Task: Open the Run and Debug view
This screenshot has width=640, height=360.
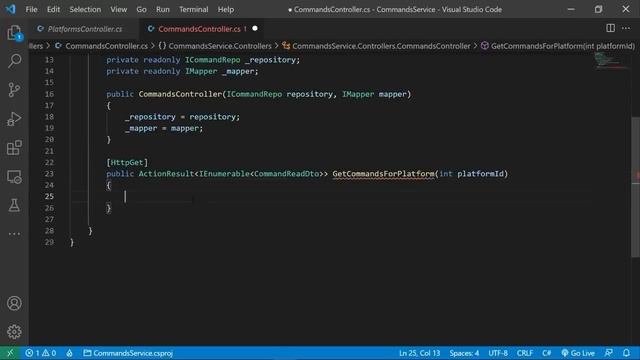Action: 14,119
